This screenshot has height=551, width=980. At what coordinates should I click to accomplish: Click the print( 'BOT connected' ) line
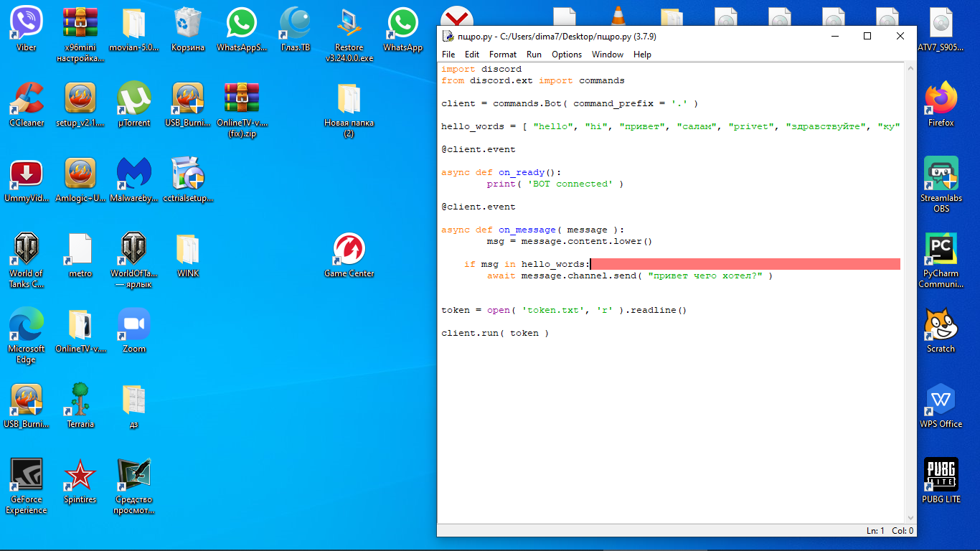555,184
